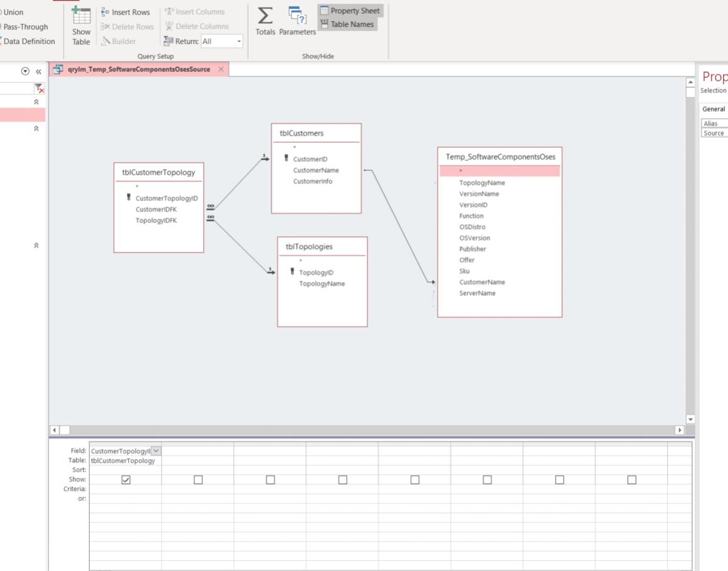728x571 pixels.
Task: Select TopologyName field in tblTopologies
Action: tap(322, 284)
